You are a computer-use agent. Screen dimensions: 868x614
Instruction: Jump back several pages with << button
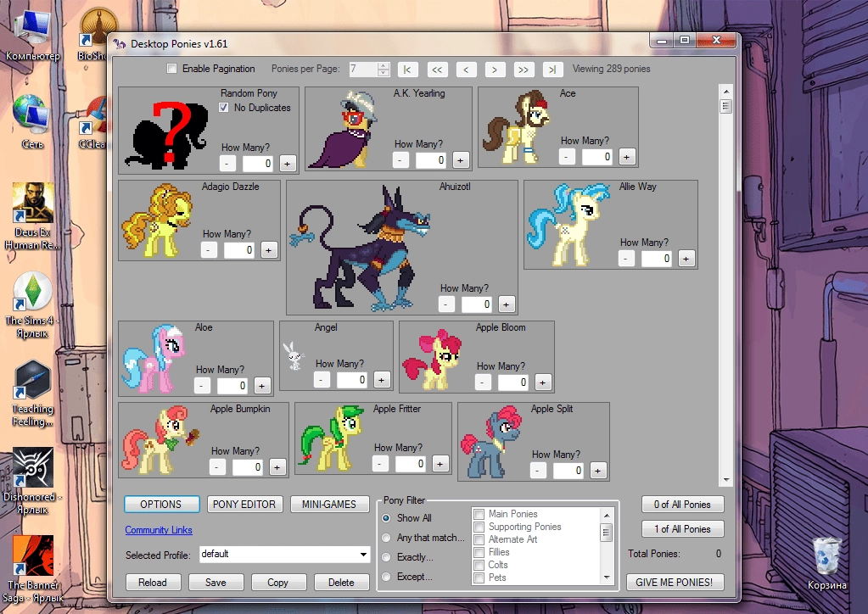point(437,70)
